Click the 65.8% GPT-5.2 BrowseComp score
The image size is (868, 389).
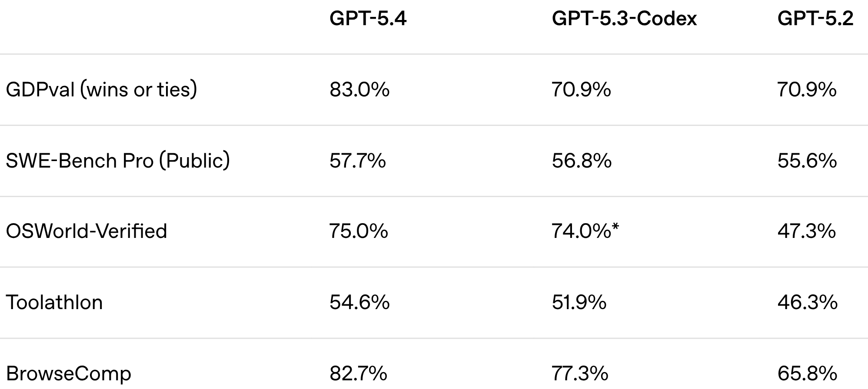807,373
